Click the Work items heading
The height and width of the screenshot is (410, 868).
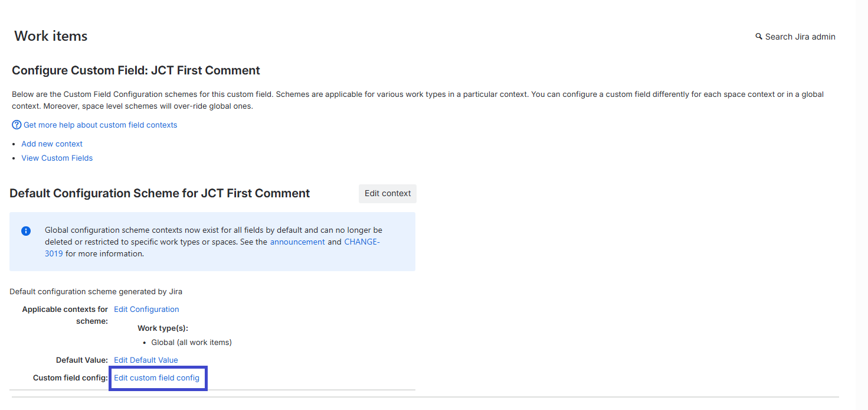(x=51, y=36)
